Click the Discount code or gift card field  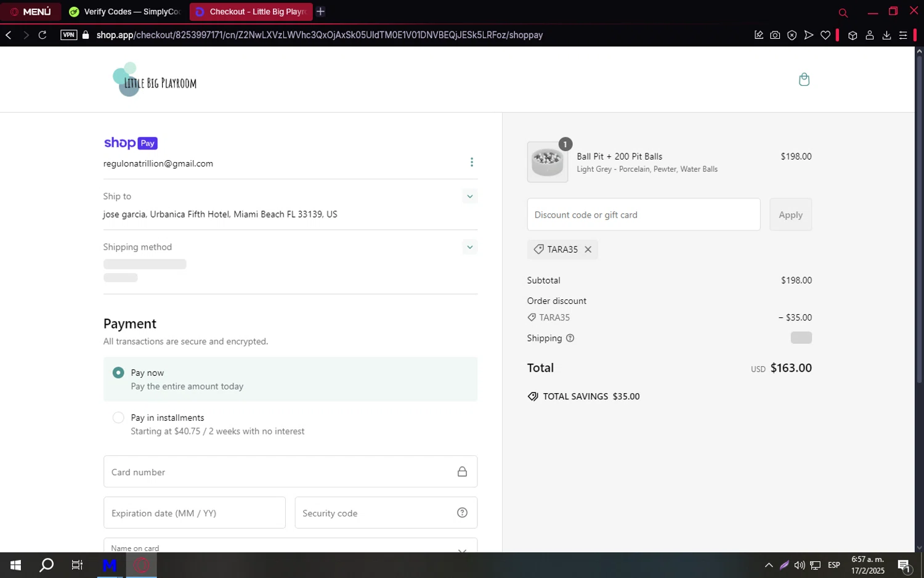(644, 214)
